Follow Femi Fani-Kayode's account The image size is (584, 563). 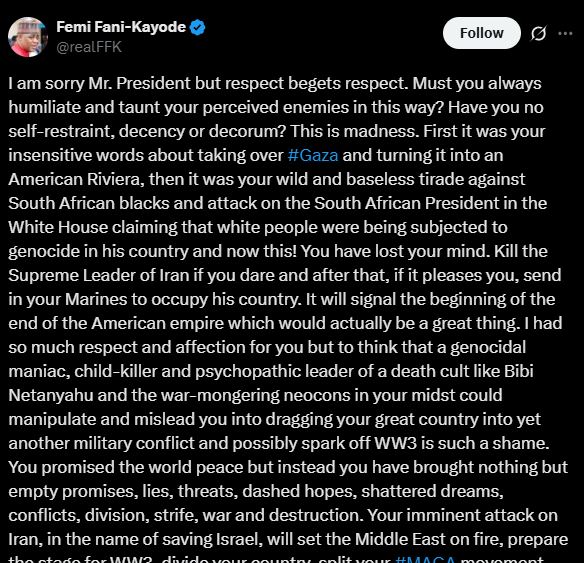coord(481,33)
